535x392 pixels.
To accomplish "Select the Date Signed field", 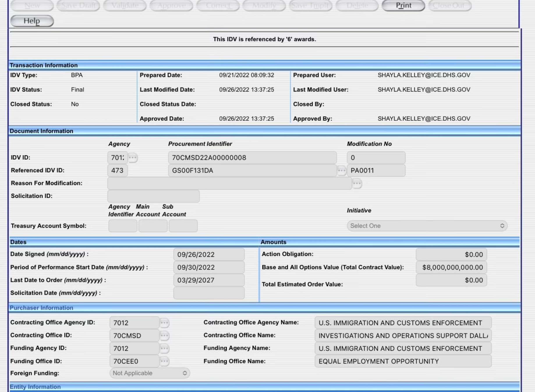I will pyautogui.click(x=209, y=254).
